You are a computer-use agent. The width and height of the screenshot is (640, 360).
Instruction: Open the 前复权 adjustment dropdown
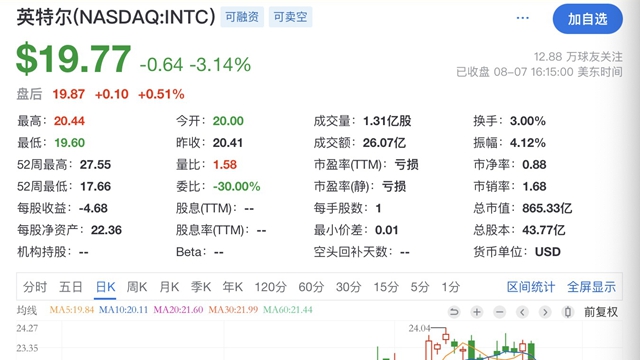click(601, 312)
